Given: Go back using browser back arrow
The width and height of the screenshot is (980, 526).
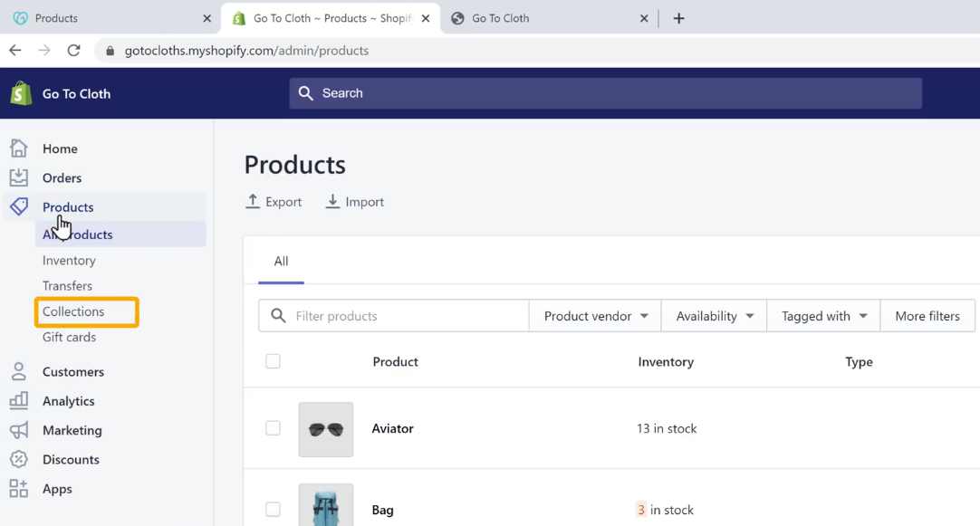Looking at the screenshot, I should click(15, 51).
